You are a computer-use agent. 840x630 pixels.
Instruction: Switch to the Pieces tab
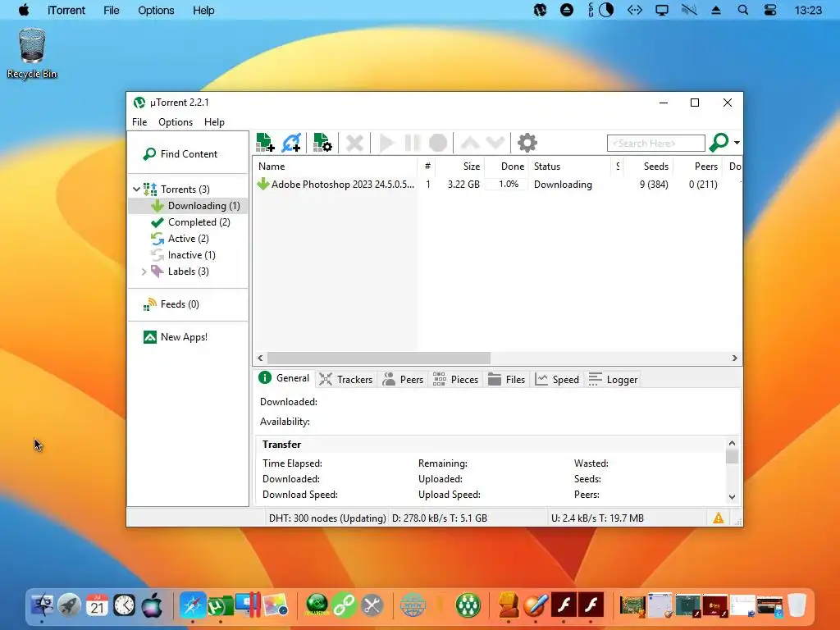coord(455,379)
